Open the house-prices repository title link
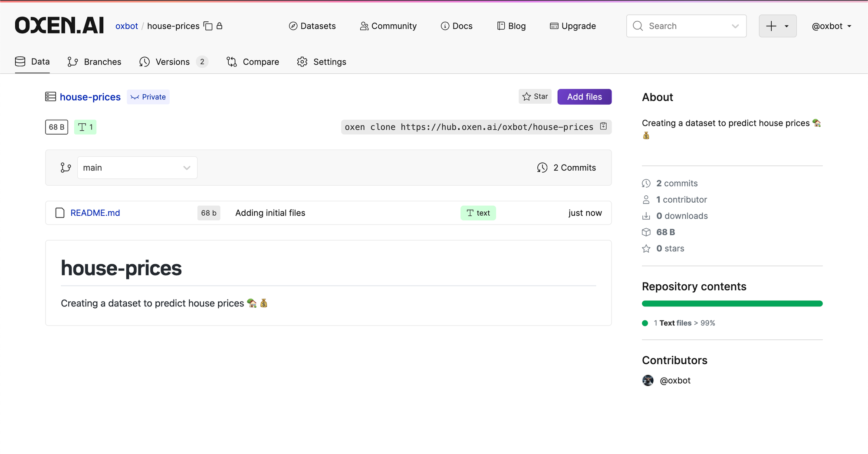This screenshot has height=454, width=868. pyautogui.click(x=90, y=97)
